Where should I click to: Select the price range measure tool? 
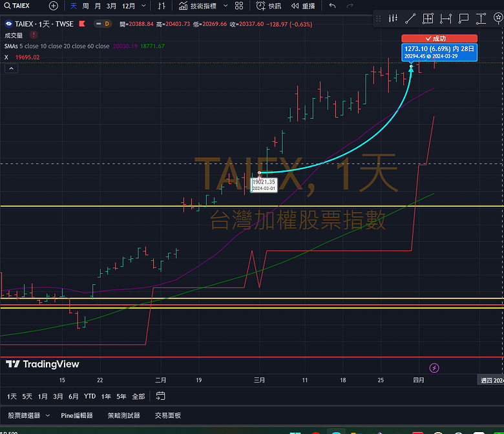pos(428,19)
